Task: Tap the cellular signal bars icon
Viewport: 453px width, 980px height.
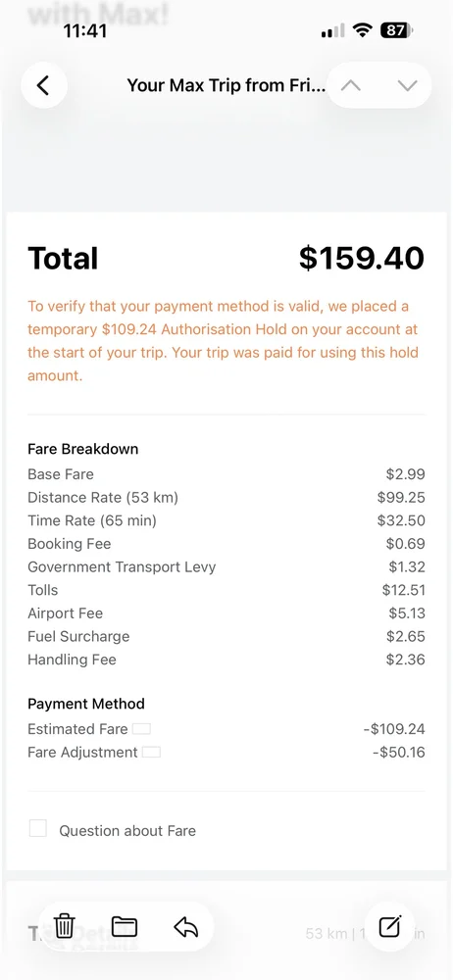Action: [x=332, y=30]
